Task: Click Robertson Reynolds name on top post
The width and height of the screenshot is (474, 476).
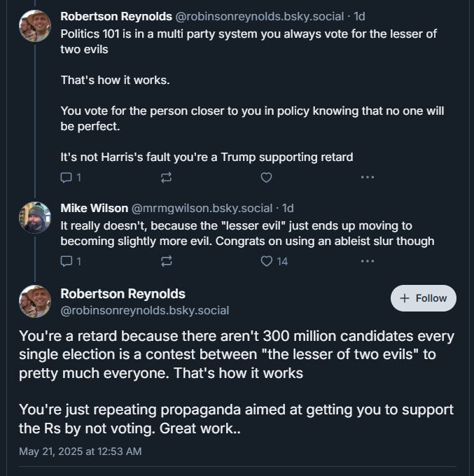Action: pyautogui.click(x=116, y=16)
